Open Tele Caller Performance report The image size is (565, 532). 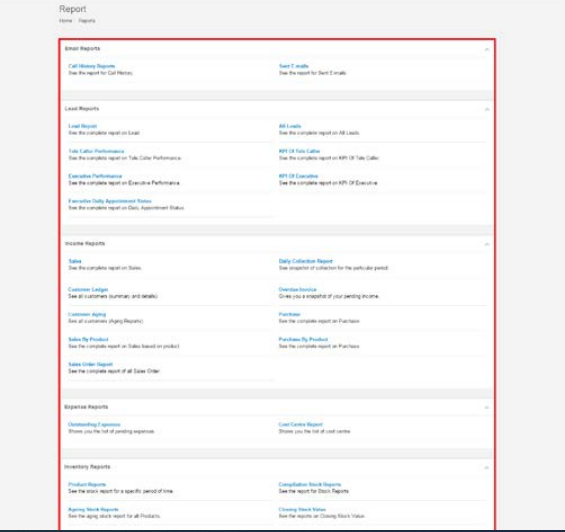(x=96, y=151)
